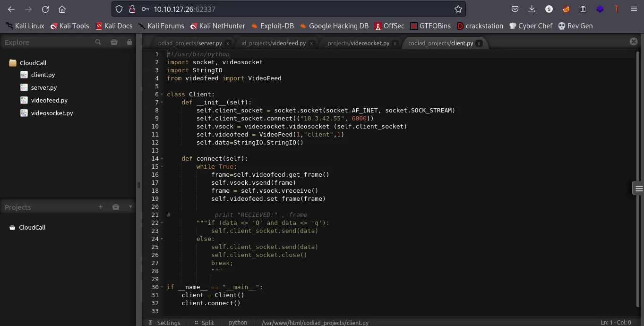Close the videofeed.py tab
This screenshot has height=326, width=644.
311,43
